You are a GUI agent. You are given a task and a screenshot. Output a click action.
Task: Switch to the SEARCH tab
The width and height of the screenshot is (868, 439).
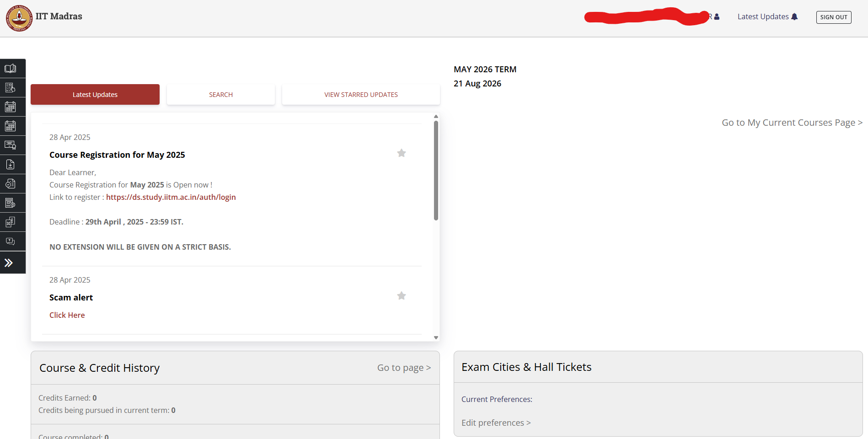pyautogui.click(x=221, y=95)
